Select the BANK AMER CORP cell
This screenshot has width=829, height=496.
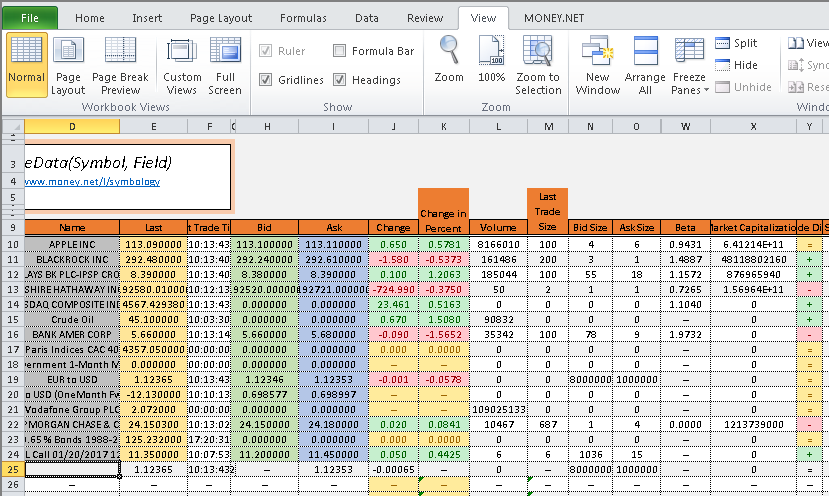click(x=72, y=334)
